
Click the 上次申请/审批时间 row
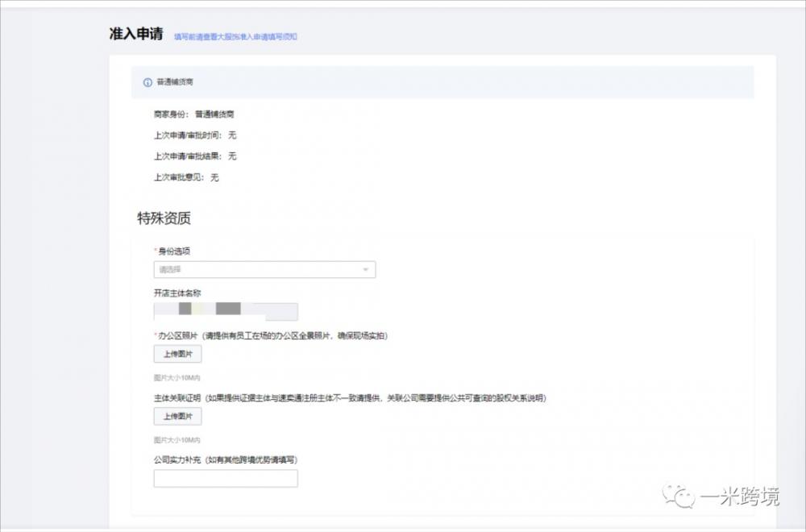[x=195, y=135]
